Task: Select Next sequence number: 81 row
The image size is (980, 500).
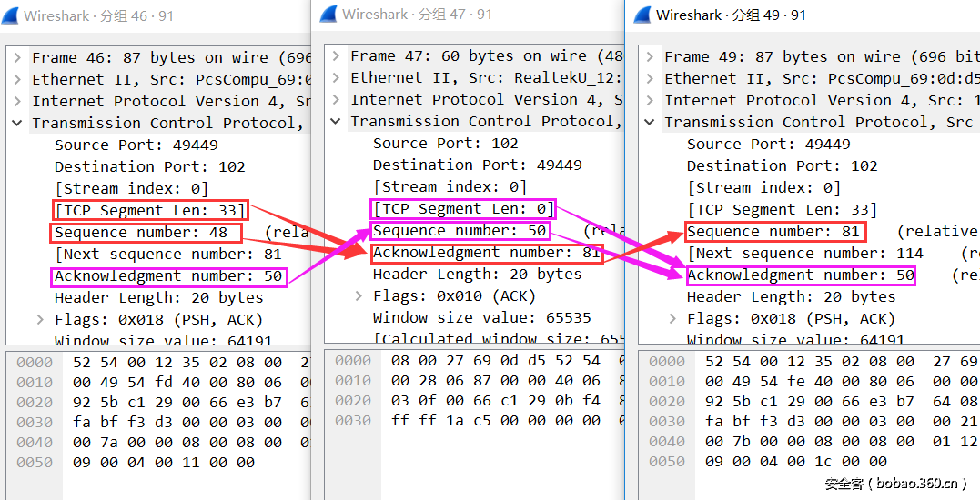Action: [168, 255]
